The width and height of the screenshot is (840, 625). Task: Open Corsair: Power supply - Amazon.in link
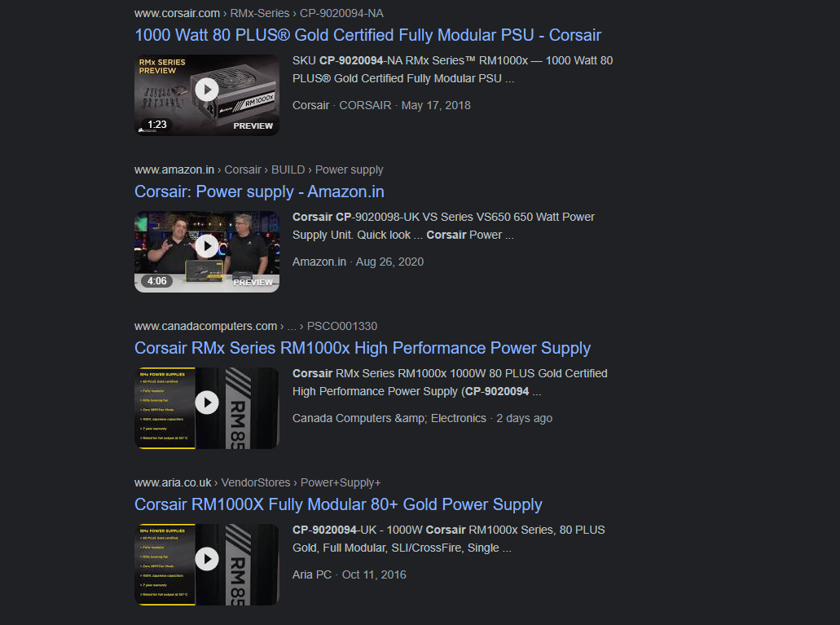pyautogui.click(x=259, y=191)
